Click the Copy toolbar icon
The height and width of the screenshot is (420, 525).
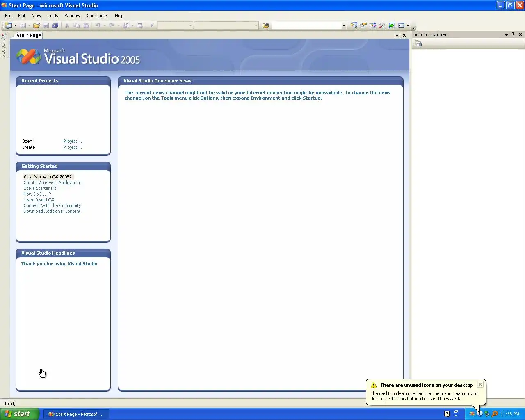click(77, 25)
